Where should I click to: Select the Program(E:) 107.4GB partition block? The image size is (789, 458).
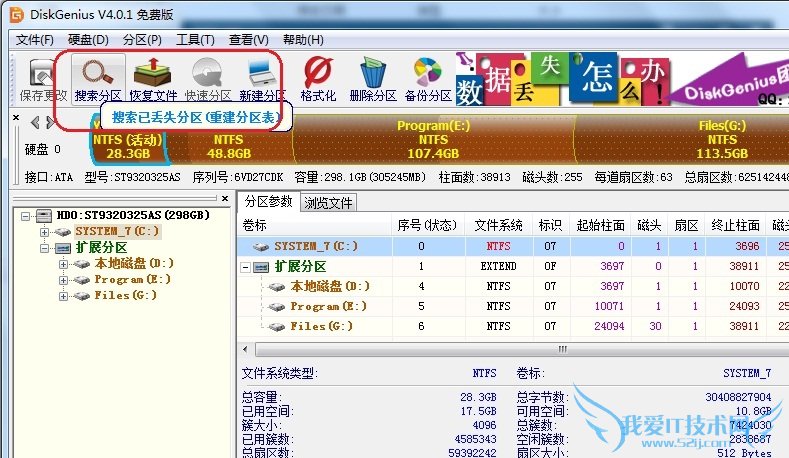(433, 139)
